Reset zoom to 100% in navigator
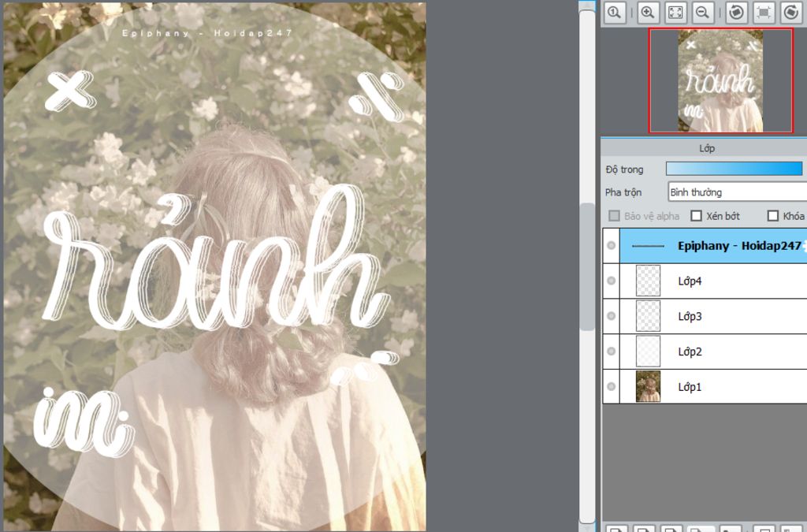Screen dimensions: 807x532 (x=614, y=12)
